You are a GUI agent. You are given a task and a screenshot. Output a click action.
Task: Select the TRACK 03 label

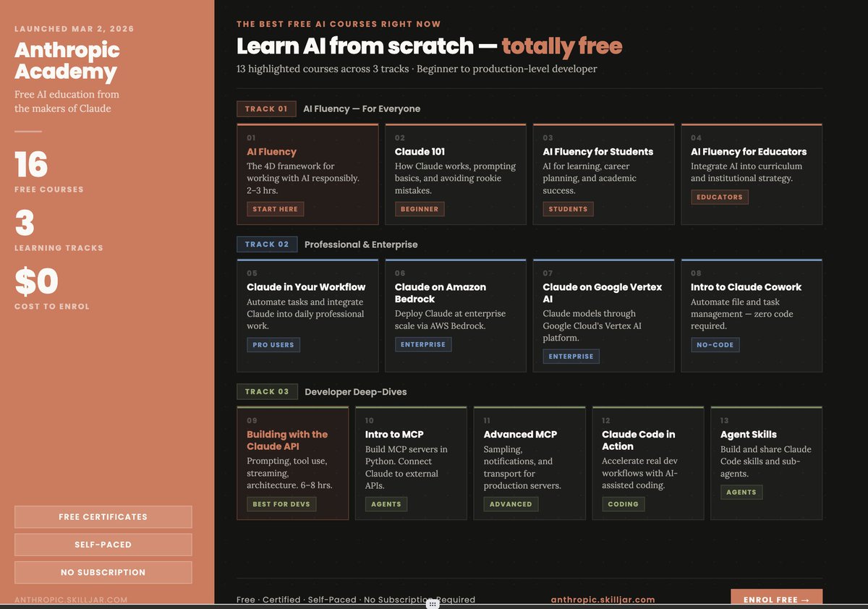pyautogui.click(x=267, y=392)
